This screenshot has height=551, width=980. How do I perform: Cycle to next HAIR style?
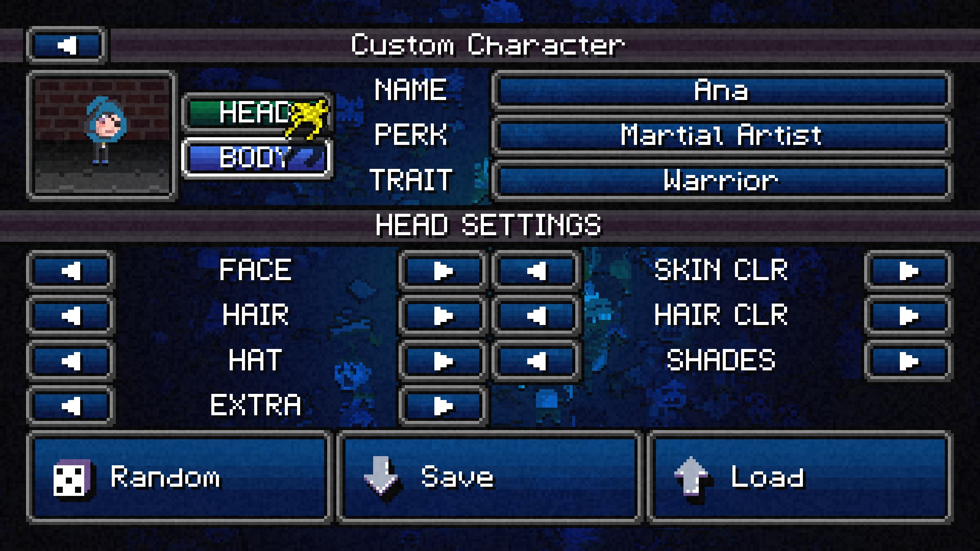[x=443, y=316]
